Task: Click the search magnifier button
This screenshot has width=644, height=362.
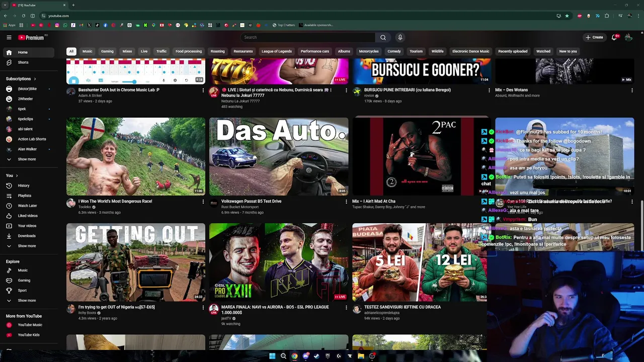Action: [383, 37]
